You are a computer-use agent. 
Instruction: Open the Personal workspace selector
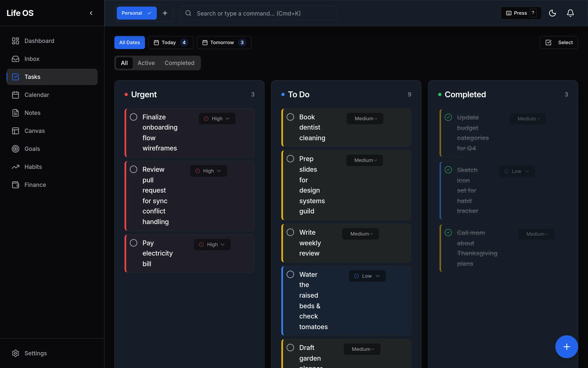pos(137,13)
